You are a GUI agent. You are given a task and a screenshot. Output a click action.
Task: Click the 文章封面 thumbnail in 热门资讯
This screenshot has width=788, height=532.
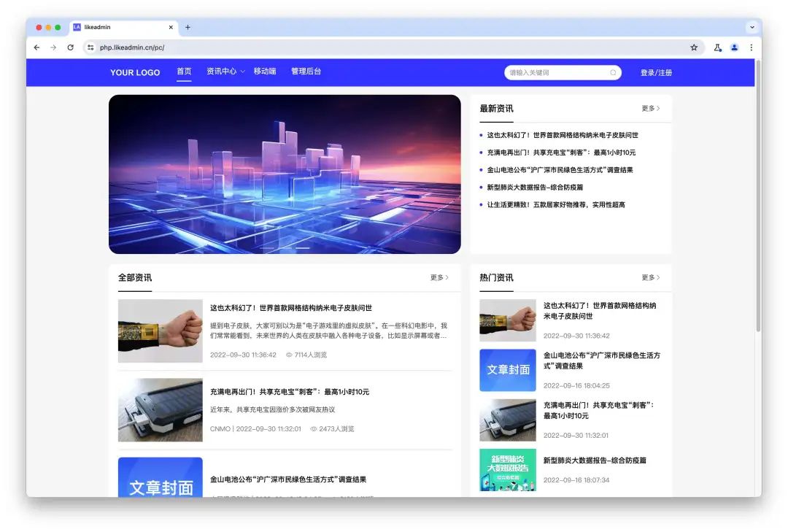508,370
